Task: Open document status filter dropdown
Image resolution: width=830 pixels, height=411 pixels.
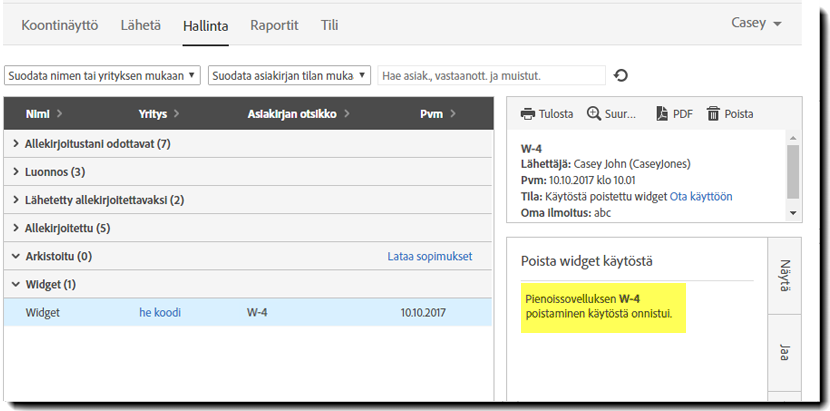Action: [289, 75]
